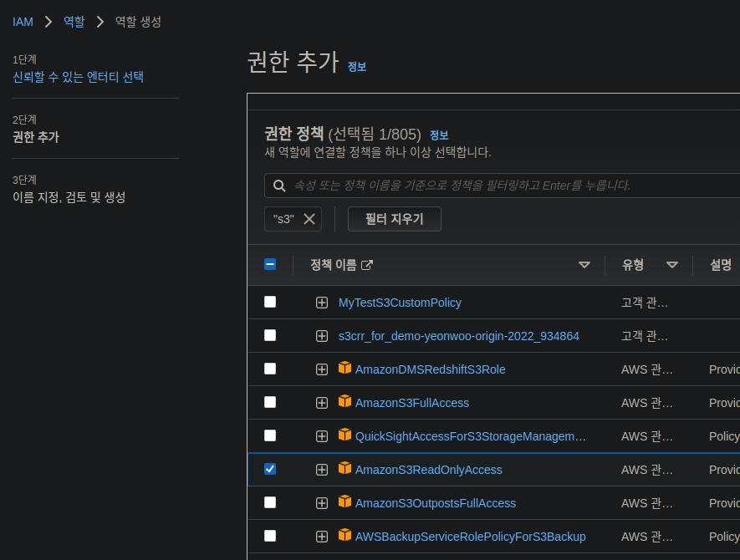Click 정보 link next to 권한 추가 heading
This screenshot has height=560, width=740.
357,67
